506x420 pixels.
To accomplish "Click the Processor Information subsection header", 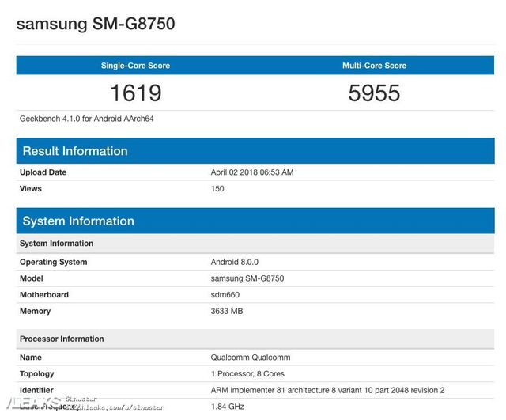I will pos(62,339).
